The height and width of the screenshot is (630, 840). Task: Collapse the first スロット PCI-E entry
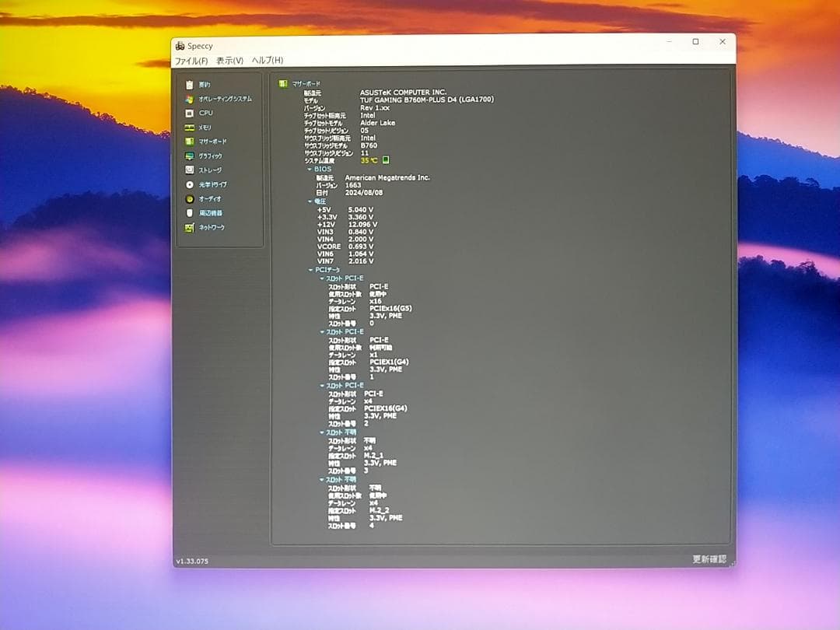tap(321, 277)
